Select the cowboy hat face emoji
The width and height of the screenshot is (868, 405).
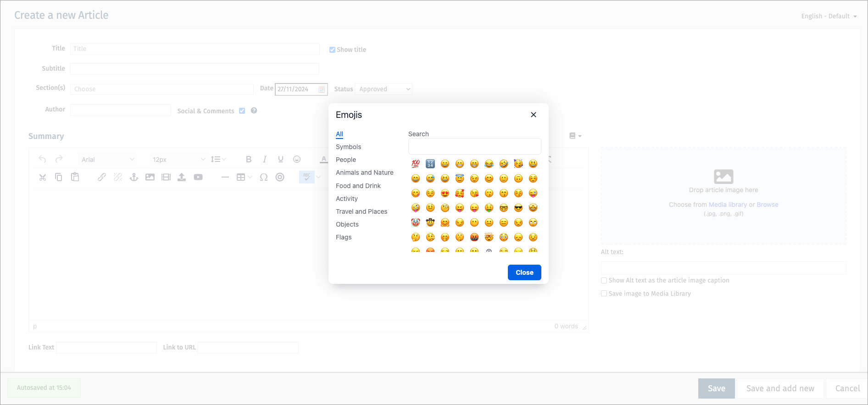pyautogui.click(x=430, y=222)
